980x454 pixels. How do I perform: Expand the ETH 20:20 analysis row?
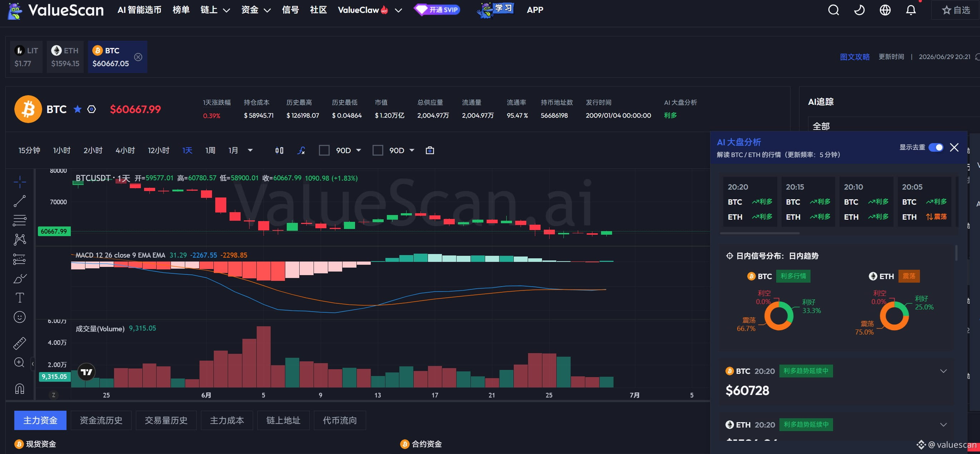(944, 425)
